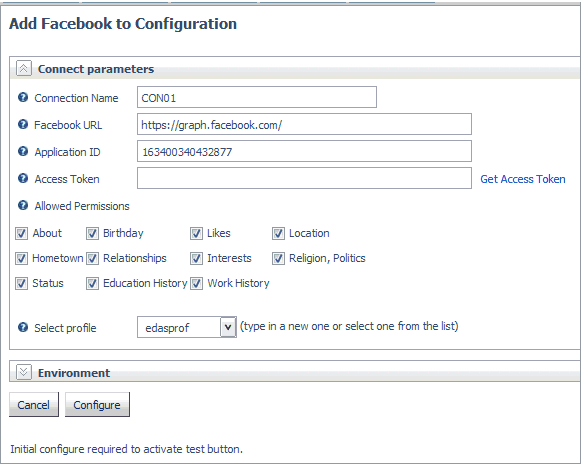Toggle the Work History checkbox
The image size is (582, 466).
(196, 284)
